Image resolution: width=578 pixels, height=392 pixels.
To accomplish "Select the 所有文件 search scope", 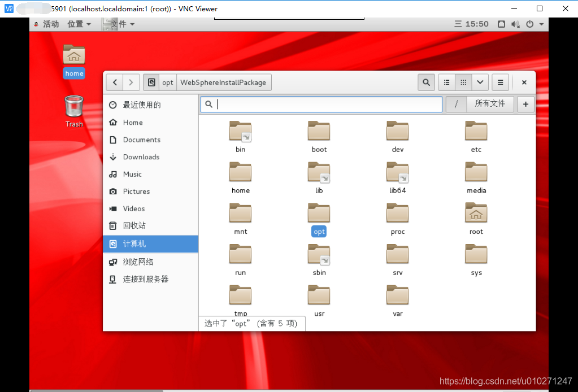I will click(x=490, y=104).
